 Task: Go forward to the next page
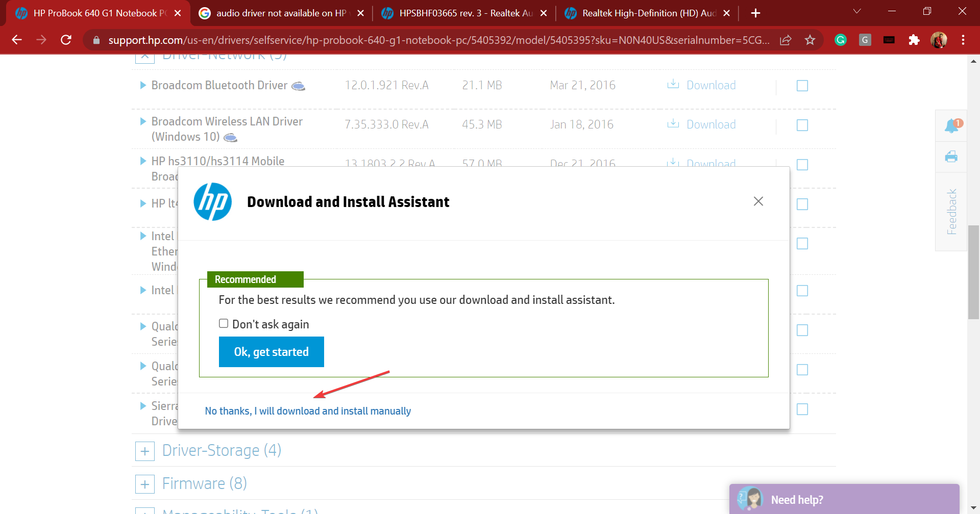coord(41,40)
